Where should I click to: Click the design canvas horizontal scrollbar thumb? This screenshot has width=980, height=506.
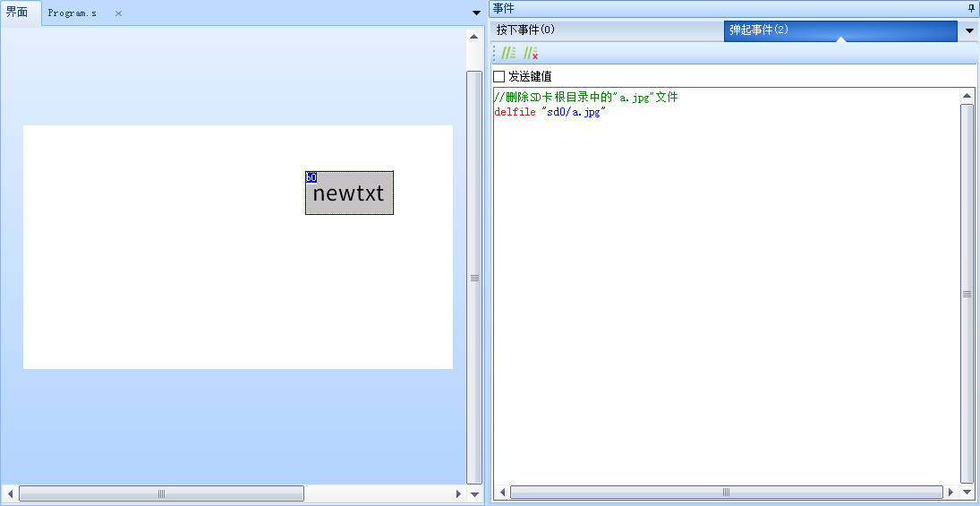click(x=161, y=493)
